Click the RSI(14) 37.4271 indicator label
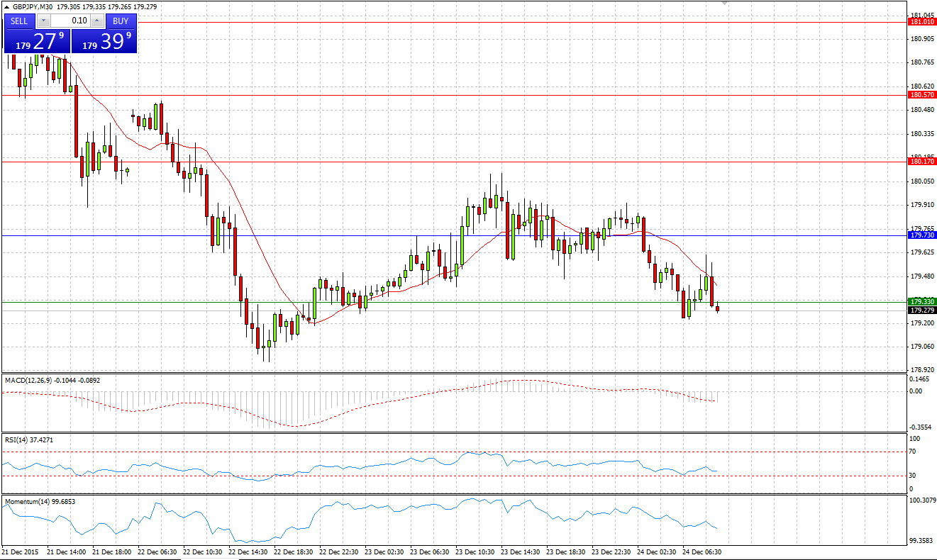The image size is (937, 560). click(x=29, y=440)
